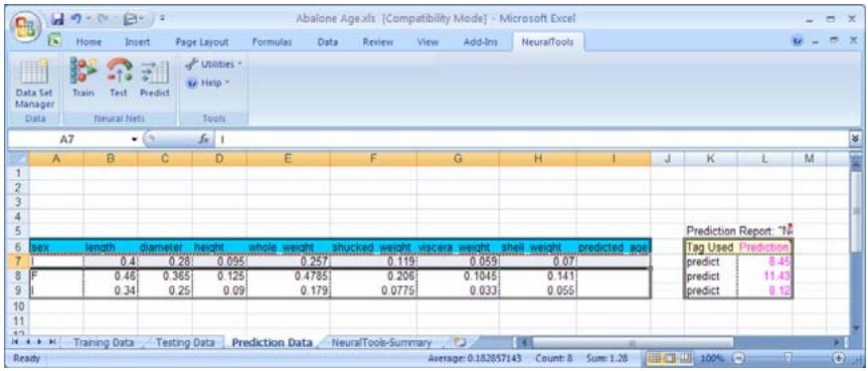The width and height of the screenshot is (868, 371).
Task: Click the insert function fx icon
Action: click(x=203, y=140)
